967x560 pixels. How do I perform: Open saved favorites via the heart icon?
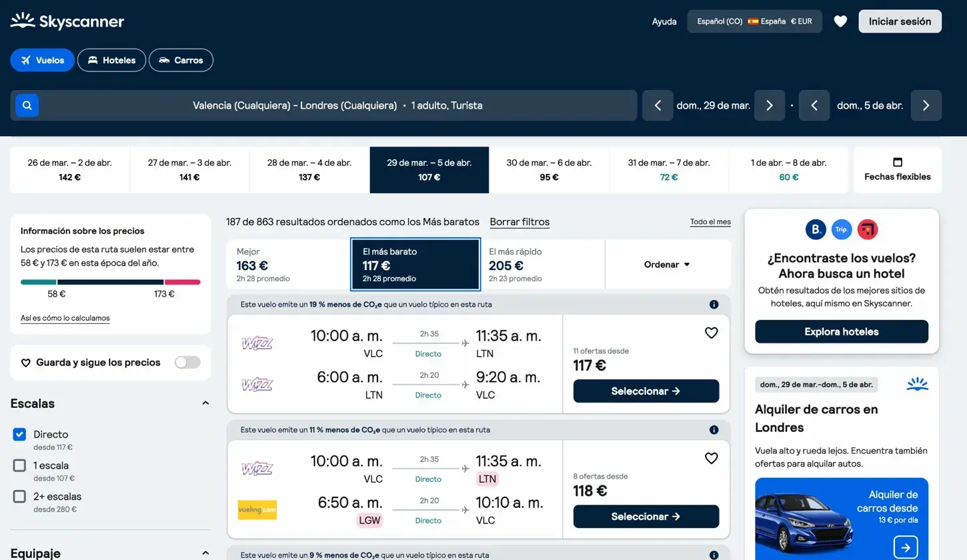[840, 21]
